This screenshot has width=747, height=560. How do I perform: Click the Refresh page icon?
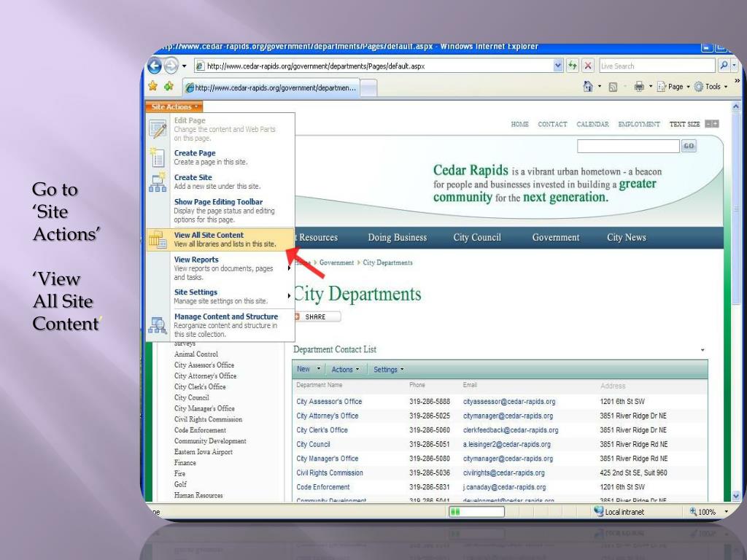tap(573, 66)
